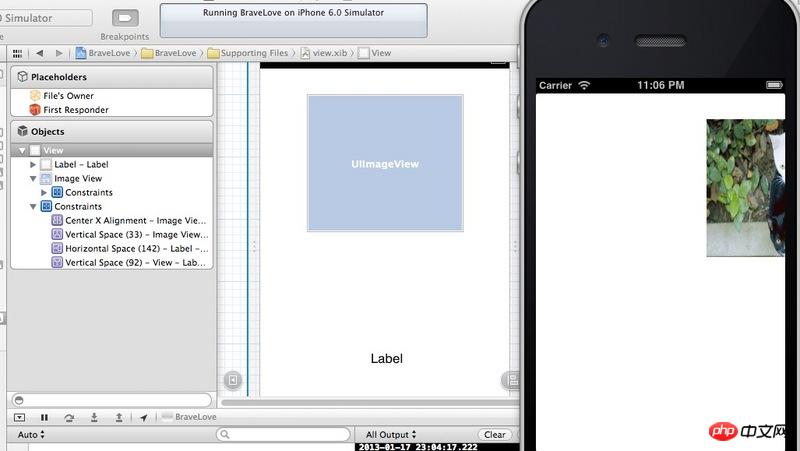Viewport: 800px width, 451px height.
Task: Open the Simulator scheme selector
Action: pyautogui.click(x=46, y=18)
